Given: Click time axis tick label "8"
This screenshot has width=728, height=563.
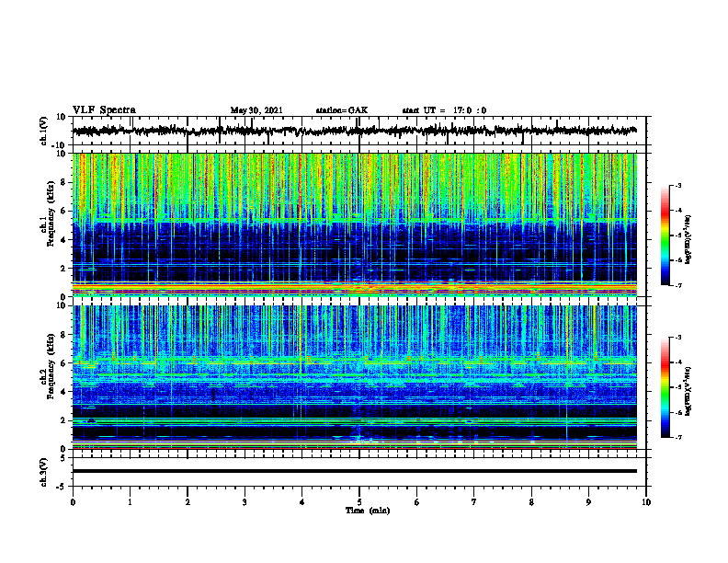Looking at the screenshot, I should pyautogui.click(x=531, y=502).
